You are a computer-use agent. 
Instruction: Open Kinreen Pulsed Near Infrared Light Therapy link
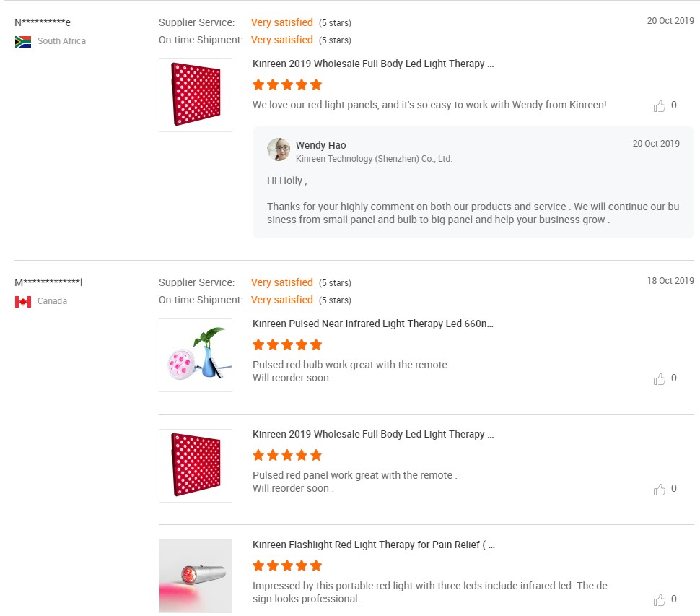[x=373, y=324]
